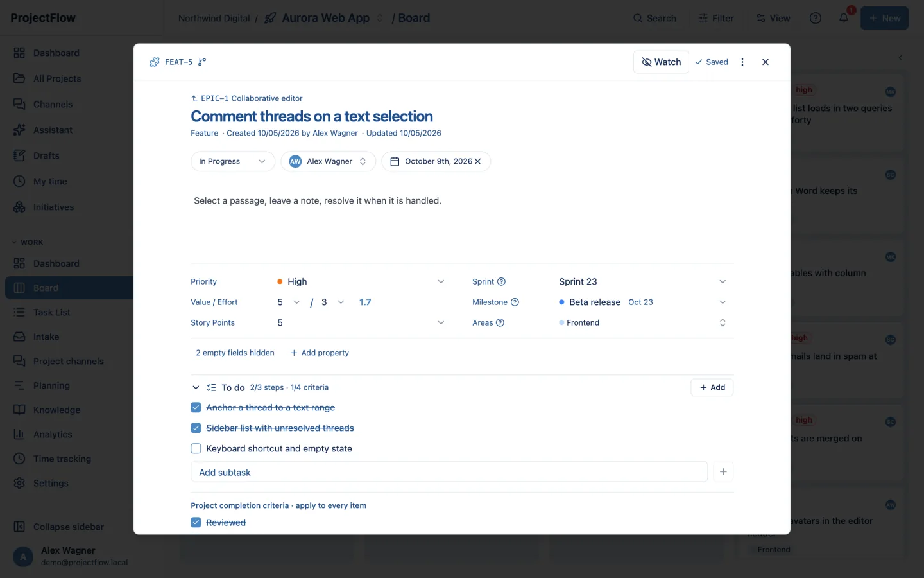Image resolution: width=924 pixels, height=578 pixels.
Task: Click the Areas help info icon
Action: [501, 323]
